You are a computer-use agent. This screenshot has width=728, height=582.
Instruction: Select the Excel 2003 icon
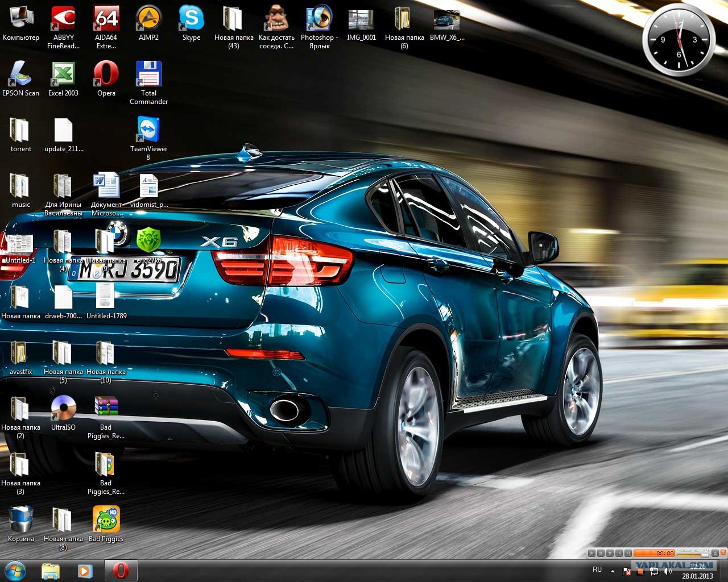[x=63, y=75]
